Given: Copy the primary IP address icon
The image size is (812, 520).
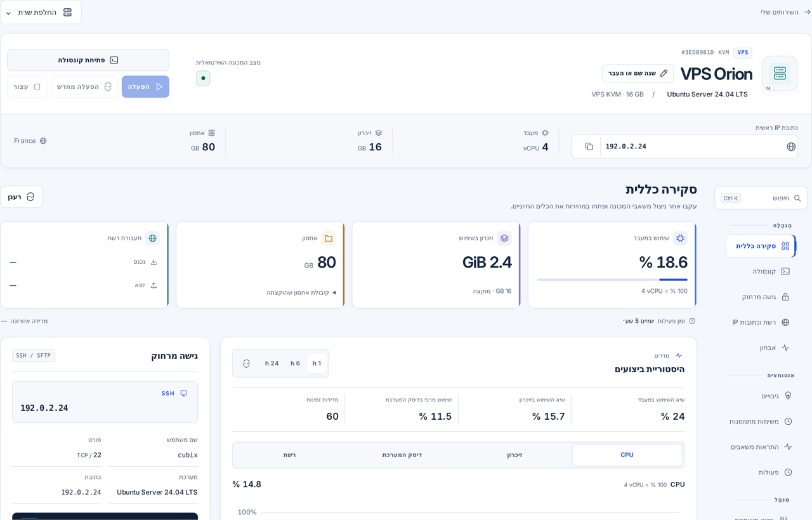Looking at the screenshot, I should click(x=589, y=146).
